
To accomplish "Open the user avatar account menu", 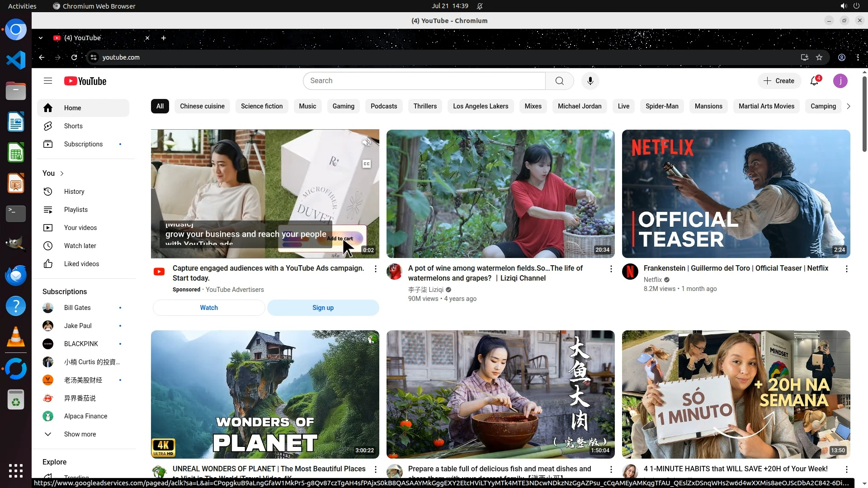I will (840, 81).
